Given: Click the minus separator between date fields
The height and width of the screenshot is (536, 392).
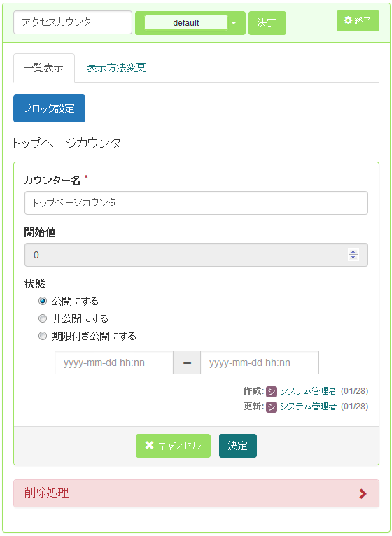Looking at the screenshot, I should click(x=187, y=362).
